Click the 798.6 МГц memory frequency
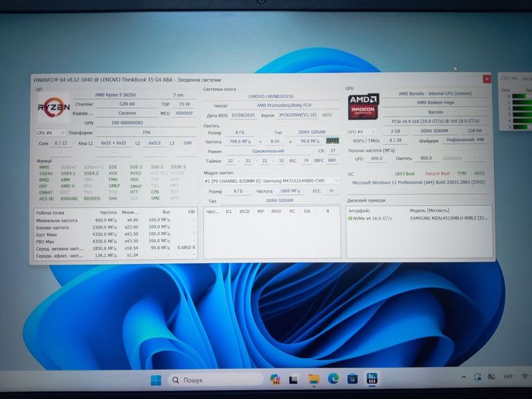The height and width of the screenshot is (399, 532). [240, 141]
